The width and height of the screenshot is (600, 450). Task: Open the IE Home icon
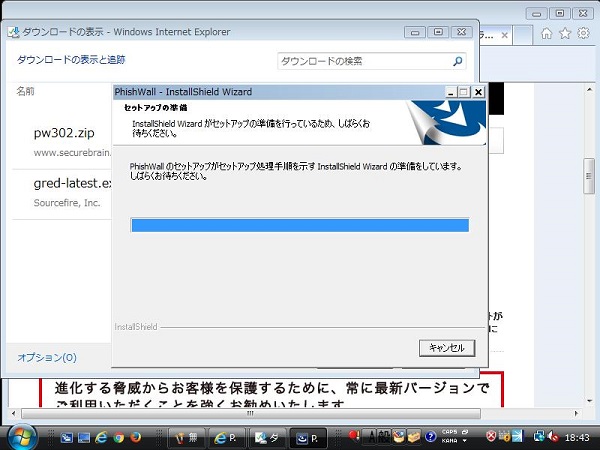pos(546,34)
